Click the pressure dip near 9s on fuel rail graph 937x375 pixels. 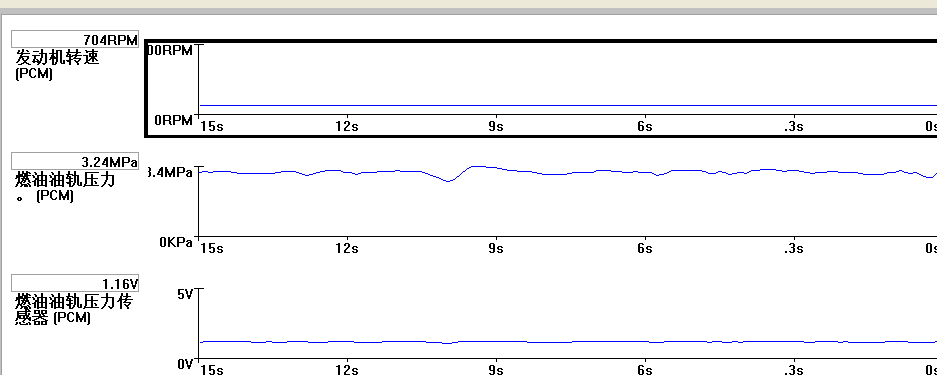(x=448, y=180)
